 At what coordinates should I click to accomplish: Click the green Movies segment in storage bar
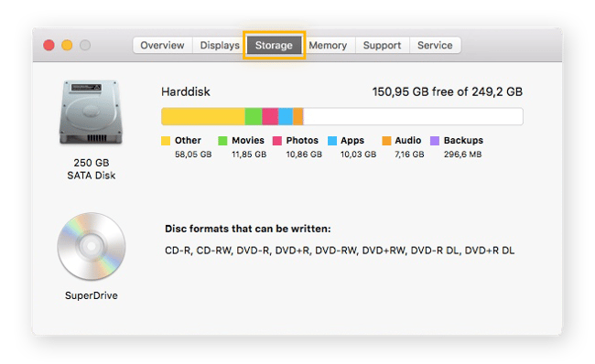[254, 116]
